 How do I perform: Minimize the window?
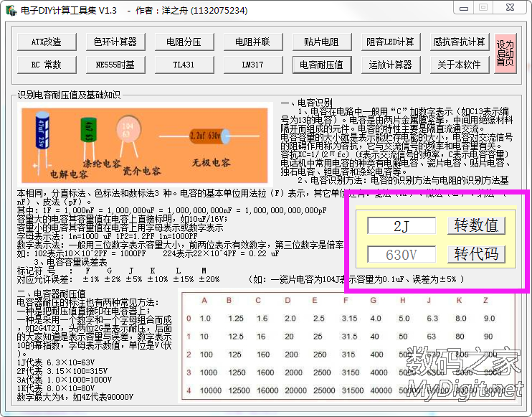[x=464, y=8]
